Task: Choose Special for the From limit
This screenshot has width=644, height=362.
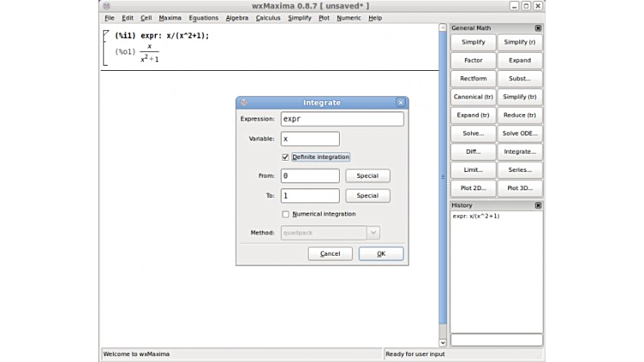Action: click(x=367, y=176)
